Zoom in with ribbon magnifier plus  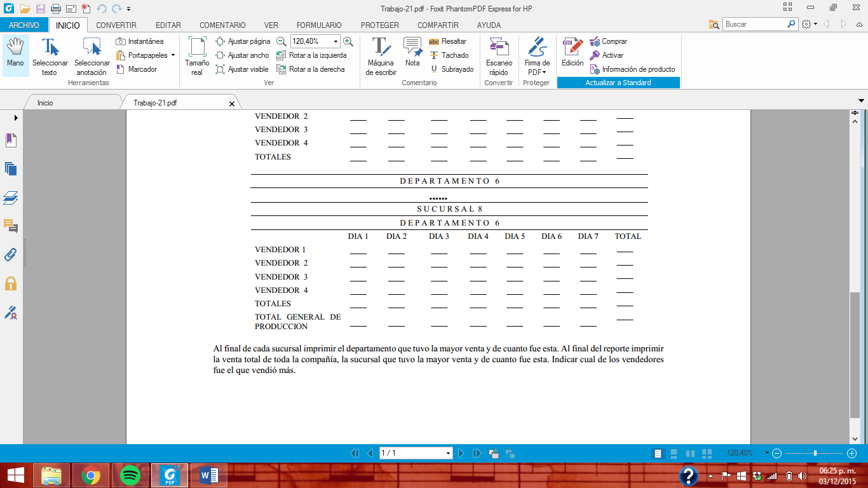tap(348, 41)
